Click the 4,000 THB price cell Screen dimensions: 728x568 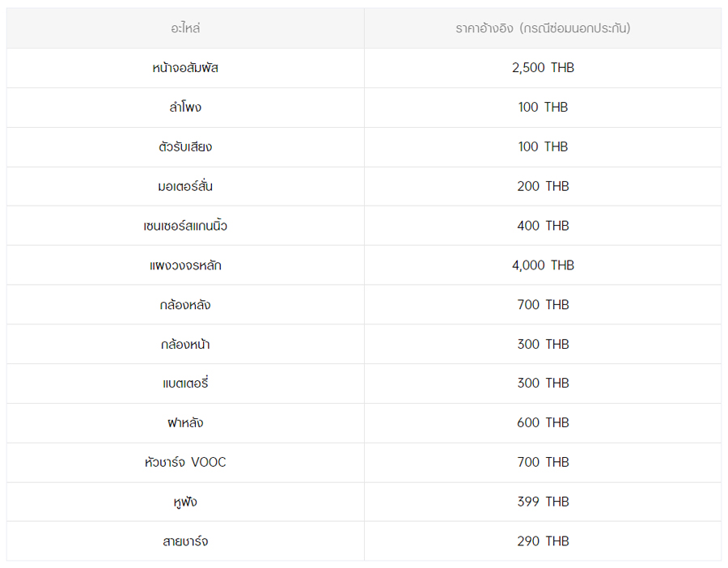543,265
